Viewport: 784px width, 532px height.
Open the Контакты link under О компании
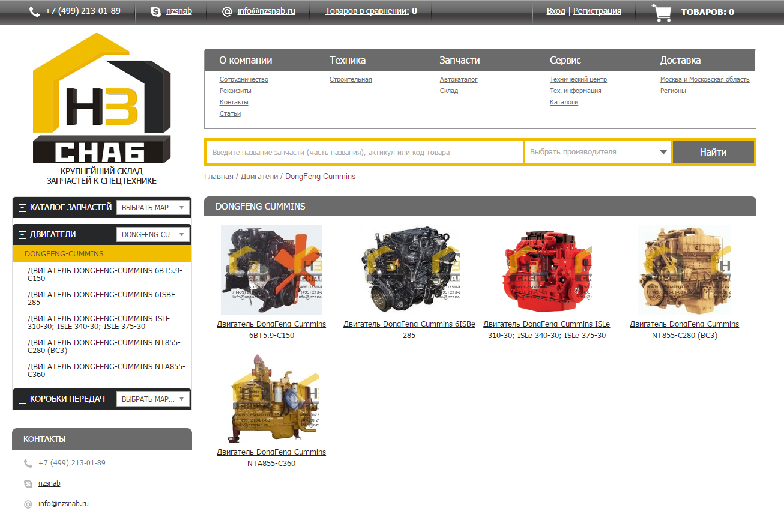click(234, 102)
